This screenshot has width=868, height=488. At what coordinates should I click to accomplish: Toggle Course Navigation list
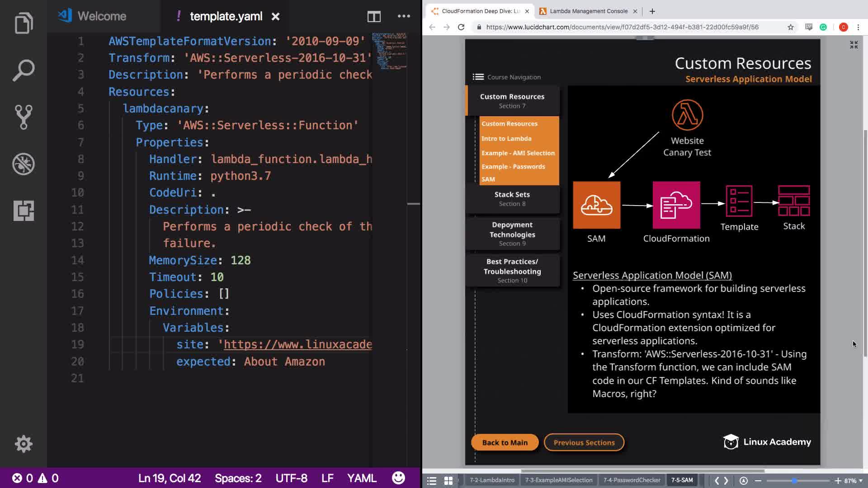click(478, 77)
